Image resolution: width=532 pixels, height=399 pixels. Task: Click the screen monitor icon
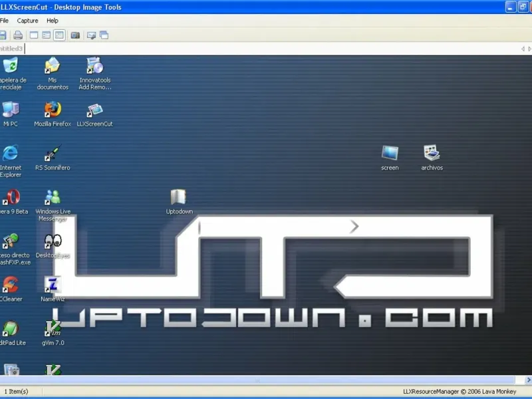[390, 153]
